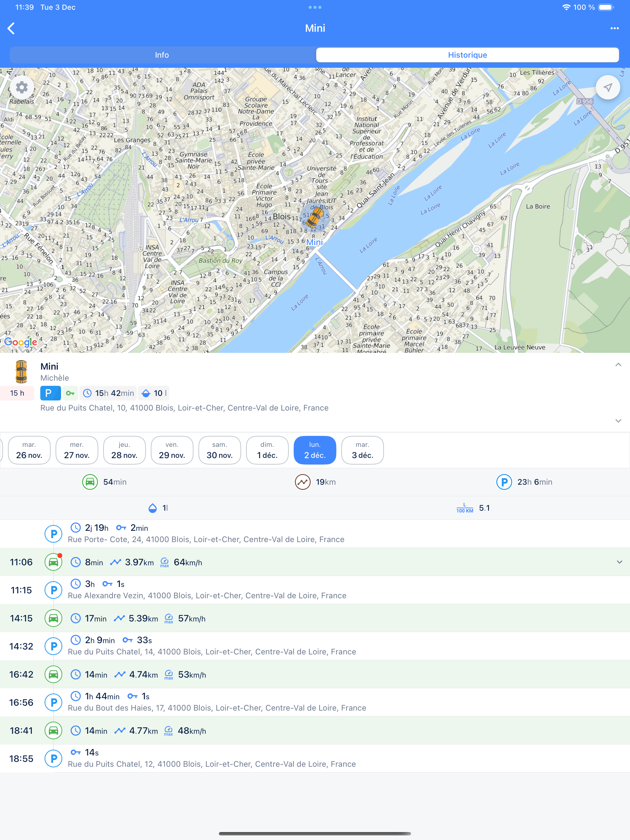Tap the current address Rue du Puits Chatel, 10

[x=185, y=408]
